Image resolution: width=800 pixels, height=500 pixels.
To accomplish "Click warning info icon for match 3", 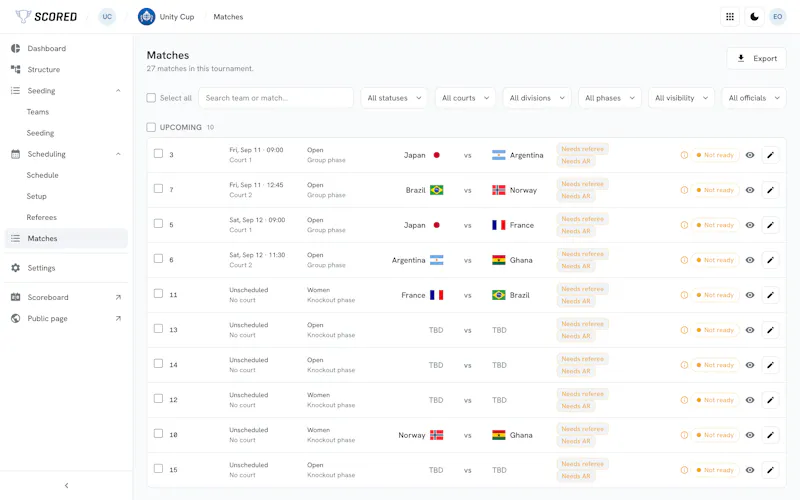I will coord(684,155).
